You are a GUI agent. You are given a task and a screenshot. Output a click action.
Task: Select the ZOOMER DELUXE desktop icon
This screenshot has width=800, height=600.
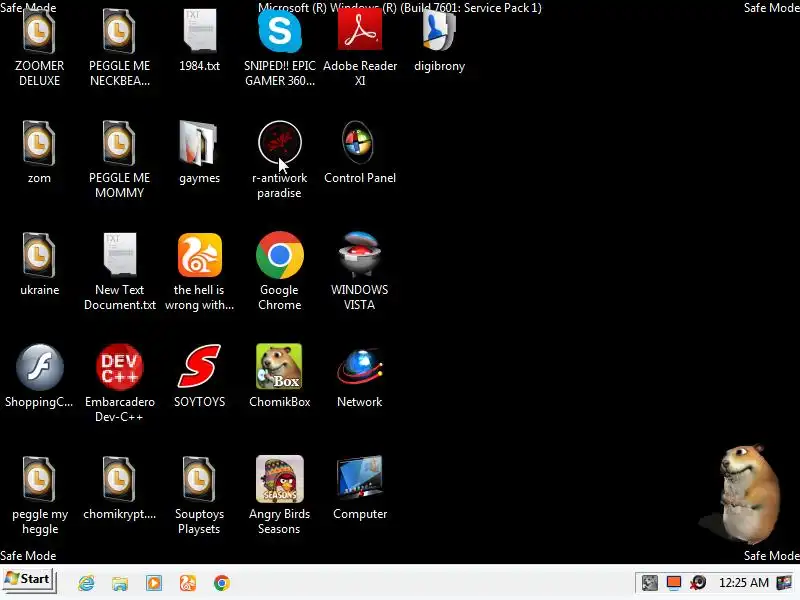(x=39, y=33)
